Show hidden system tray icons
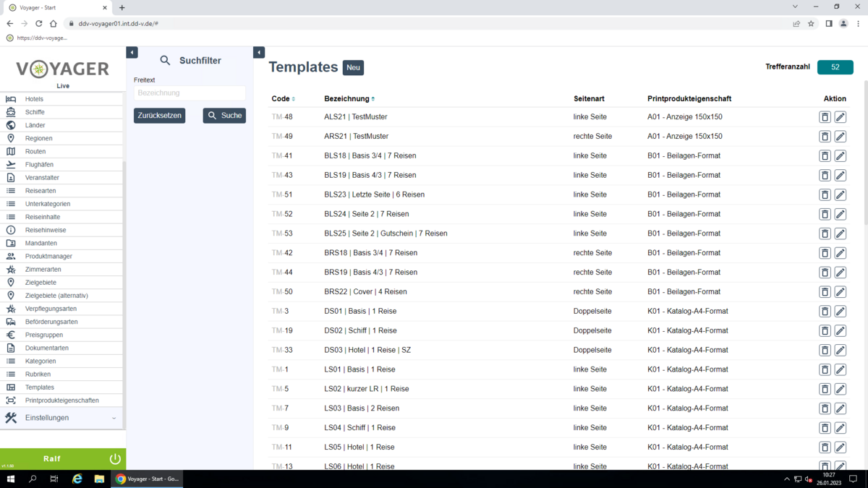The width and height of the screenshot is (868, 488). coord(787,479)
